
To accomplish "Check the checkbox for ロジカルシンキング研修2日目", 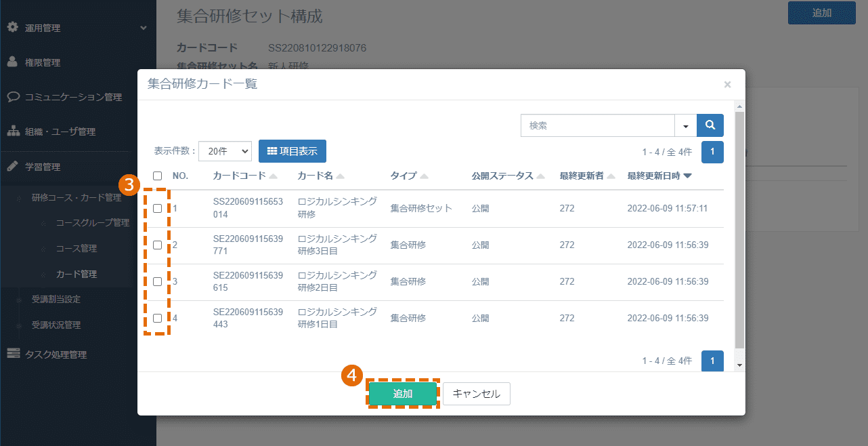I will click(x=157, y=281).
